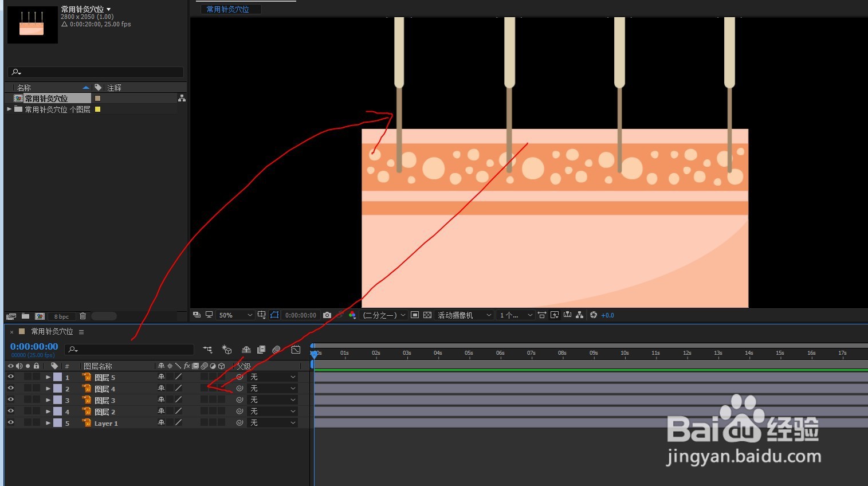Image resolution: width=868 pixels, height=486 pixels.
Task: Hide 图层 4 with its eye icon
Action: [x=10, y=388]
